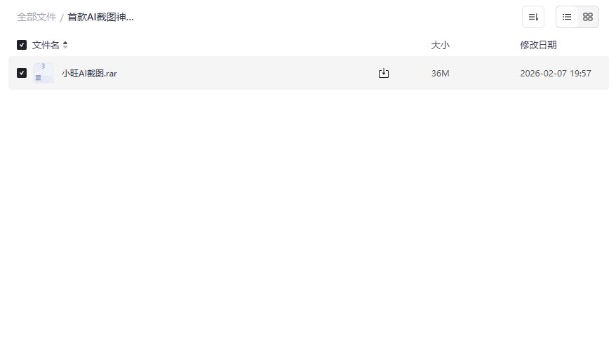Click the sort arrows beside 文件名
The image size is (616, 364).
(65, 45)
